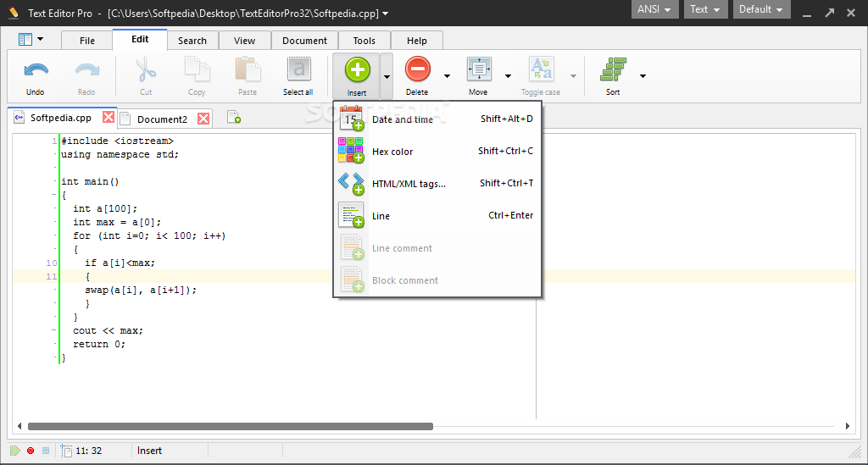Click the Paste clipboard icon
The height and width of the screenshot is (465, 868).
tap(248, 70)
